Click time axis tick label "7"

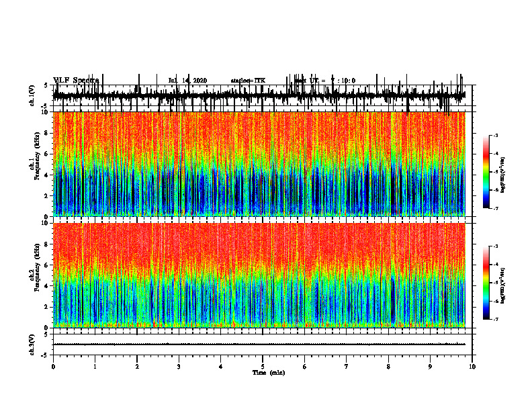[x=347, y=367]
